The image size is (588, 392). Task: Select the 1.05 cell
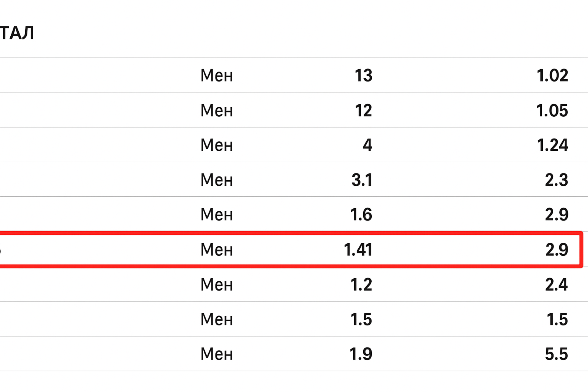(552, 111)
